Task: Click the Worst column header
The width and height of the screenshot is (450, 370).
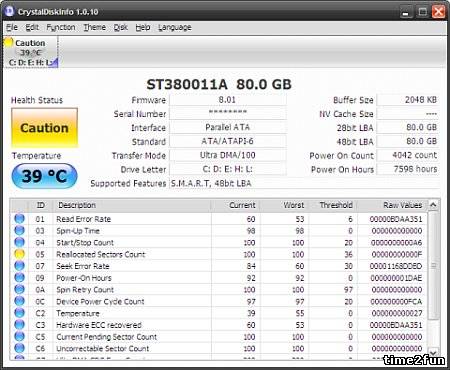Action: click(284, 205)
